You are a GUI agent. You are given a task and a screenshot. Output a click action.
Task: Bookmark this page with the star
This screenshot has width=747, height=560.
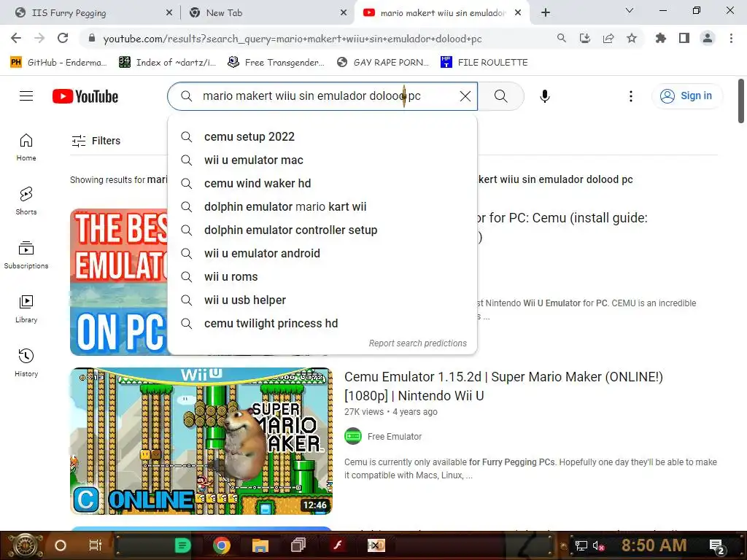[632, 38]
